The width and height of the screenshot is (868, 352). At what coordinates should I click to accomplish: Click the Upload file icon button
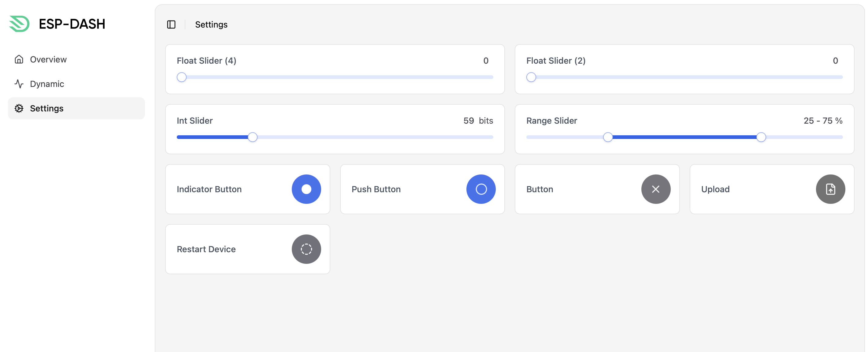[x=830, y=189]
